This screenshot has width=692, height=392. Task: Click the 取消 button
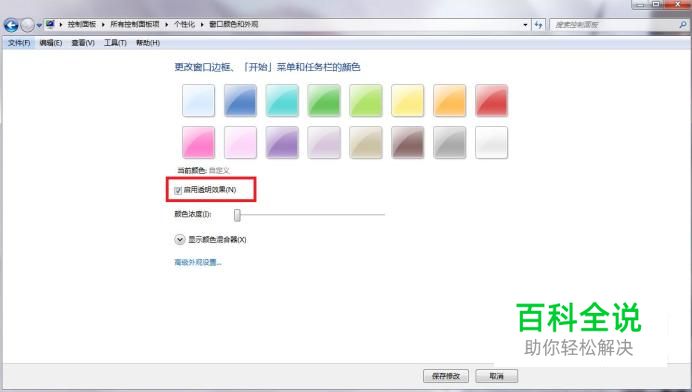point(496,376)
